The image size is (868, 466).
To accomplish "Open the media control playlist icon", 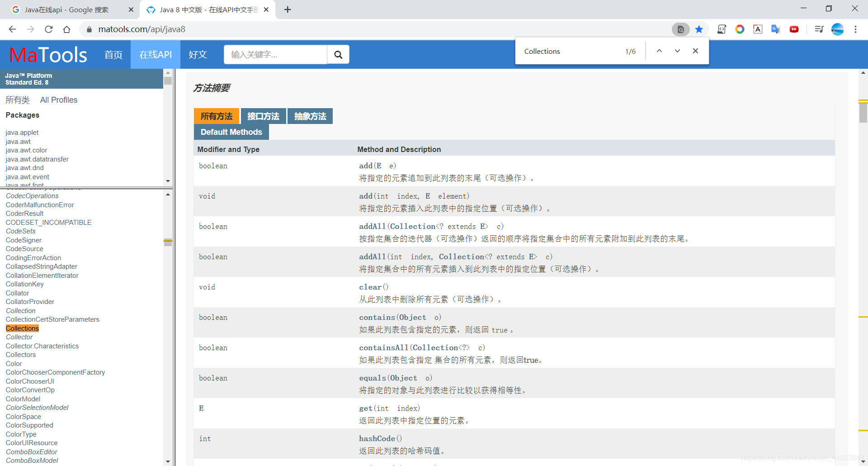I will 819,29.
